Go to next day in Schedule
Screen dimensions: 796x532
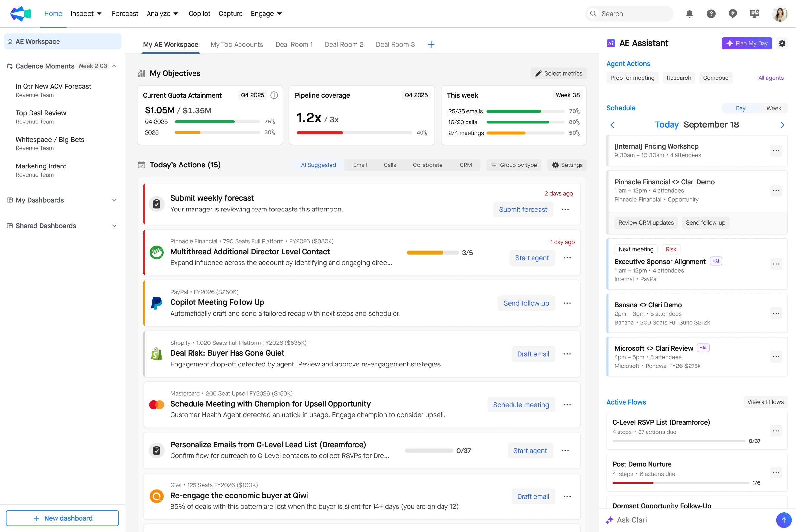782,125
